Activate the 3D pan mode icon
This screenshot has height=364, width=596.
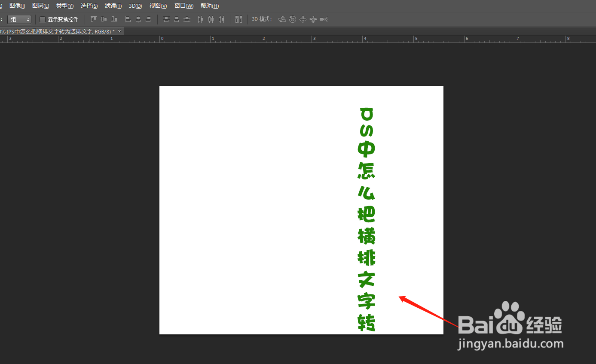click(303, 19)
